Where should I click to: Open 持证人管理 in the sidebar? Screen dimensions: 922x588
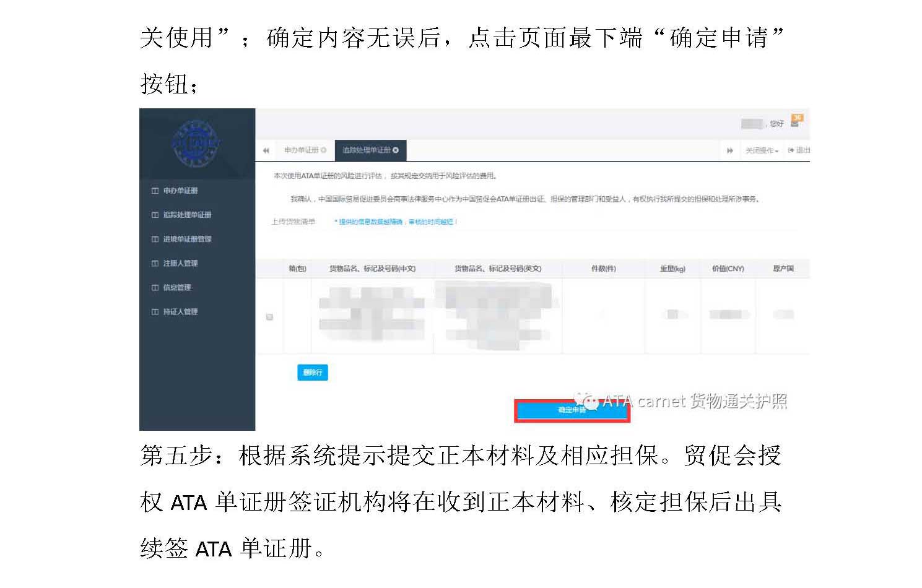[180, 311]
